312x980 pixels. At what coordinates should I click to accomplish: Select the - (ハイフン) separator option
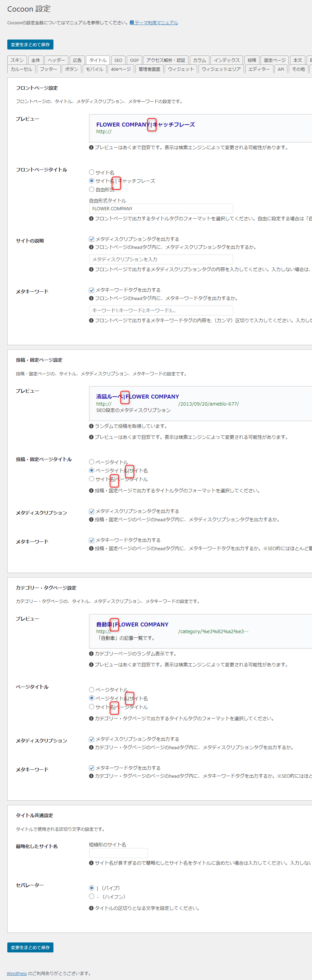pyautogui.click(x=92, y=896)
